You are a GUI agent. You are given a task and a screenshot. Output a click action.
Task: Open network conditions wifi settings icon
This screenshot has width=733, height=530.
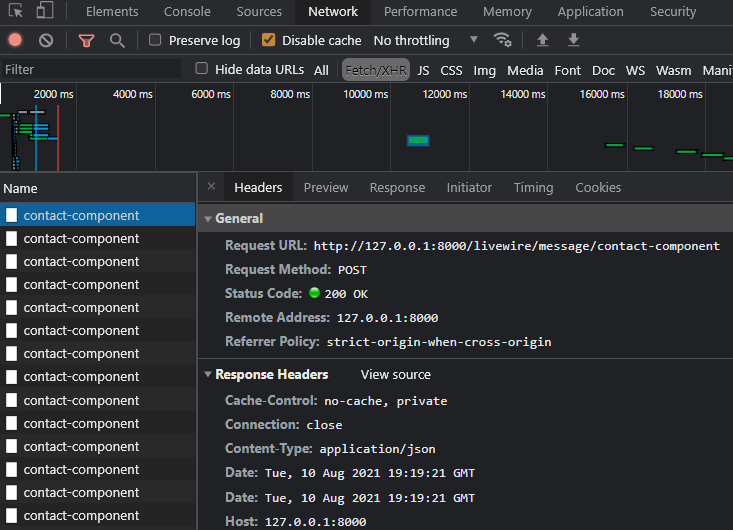coord(503,40)
